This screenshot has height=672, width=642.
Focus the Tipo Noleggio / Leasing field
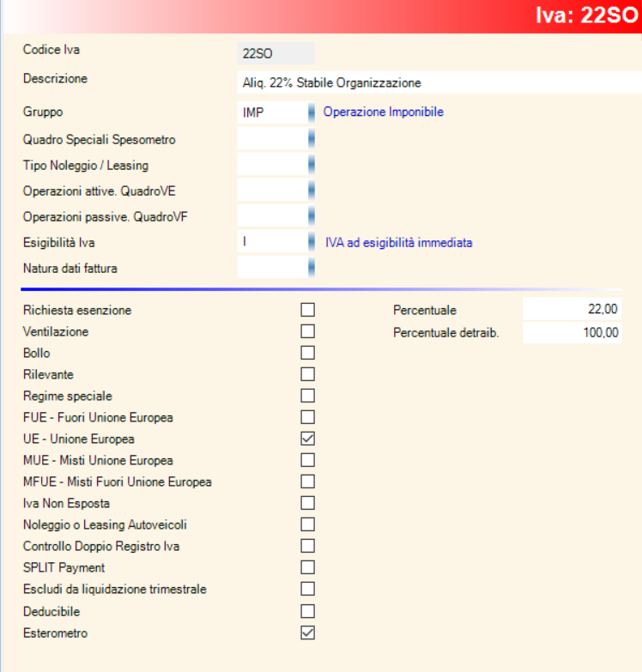(273, 165)
